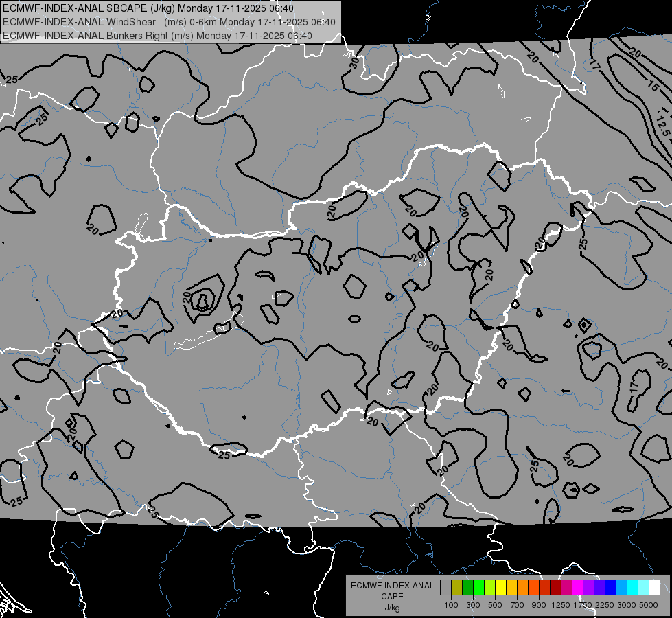
Task: Click the 30 contour label near top
Action: coord(354,63)
